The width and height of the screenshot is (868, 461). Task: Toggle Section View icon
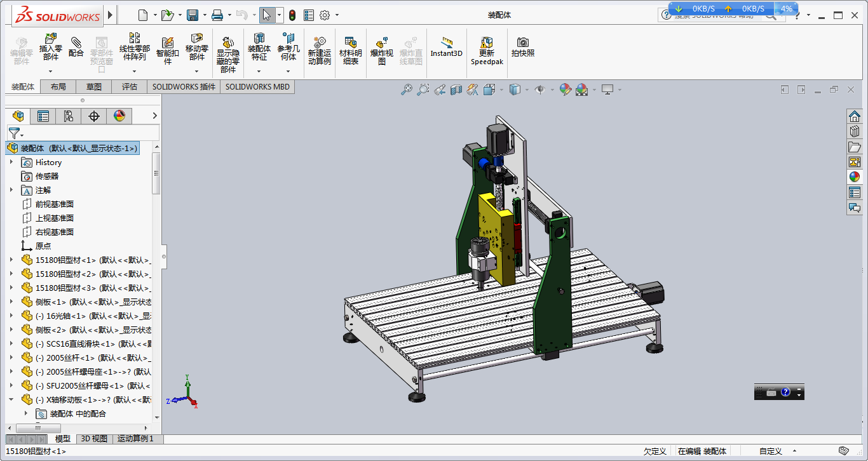(456, 90)
